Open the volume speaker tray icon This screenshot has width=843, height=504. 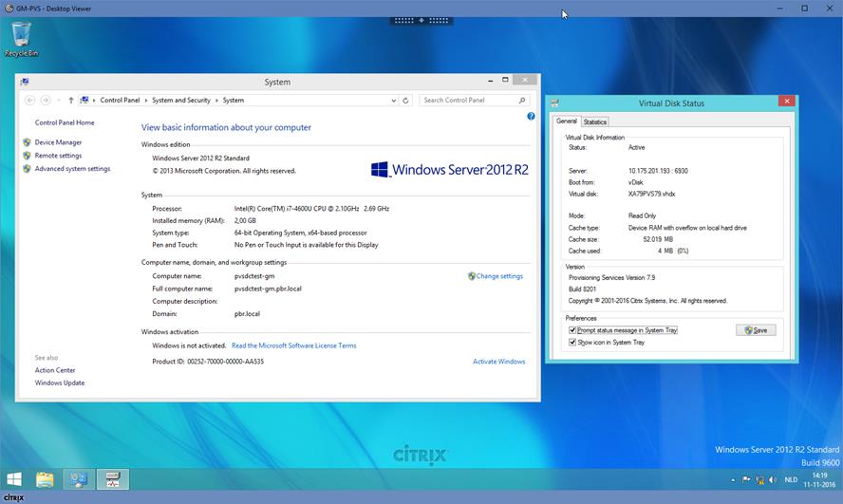(773, 480)
